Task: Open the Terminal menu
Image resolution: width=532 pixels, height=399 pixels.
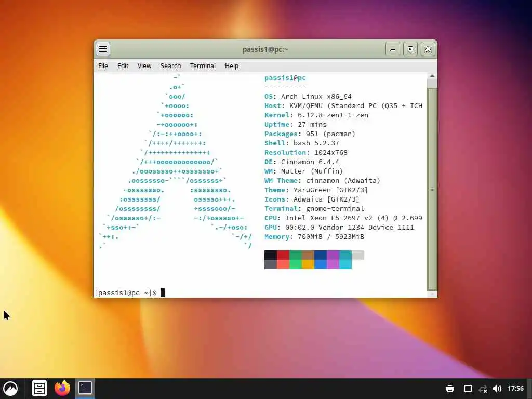Action: click(x=203, y=66)
